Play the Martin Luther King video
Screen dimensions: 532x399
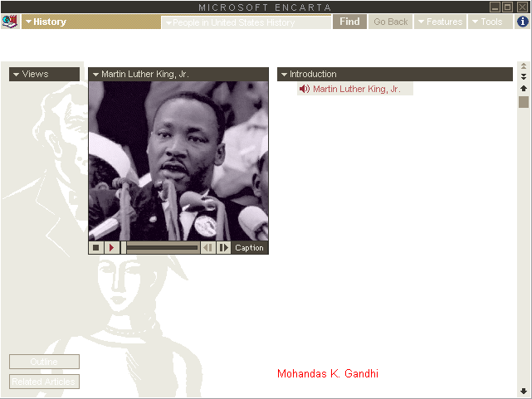(111, 248)
